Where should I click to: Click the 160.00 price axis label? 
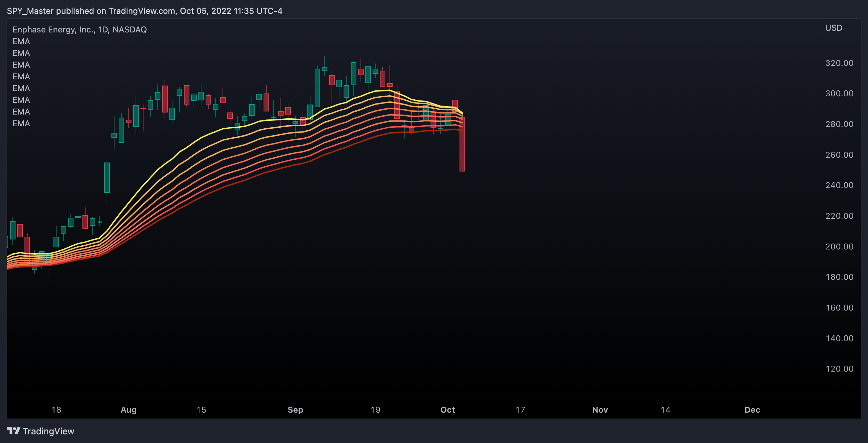(839, 308)
